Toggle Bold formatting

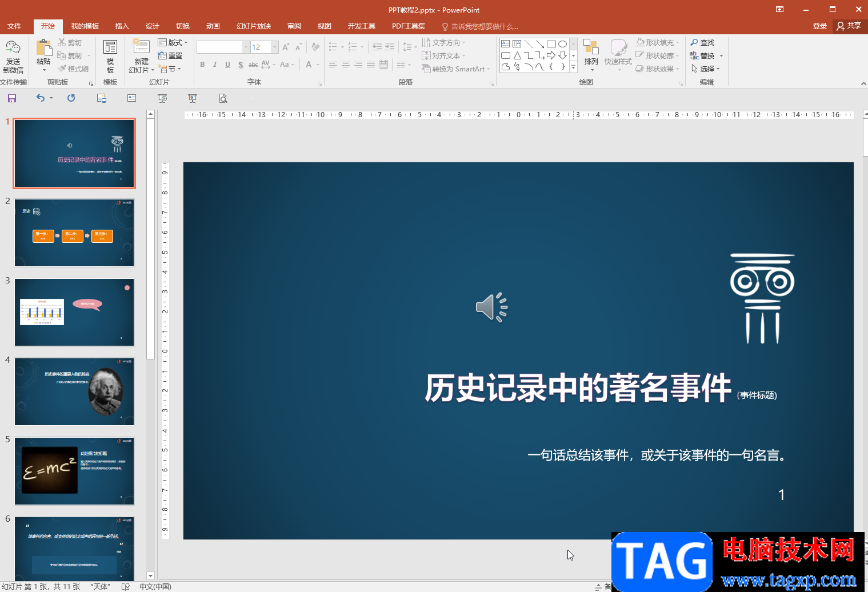click(x=202, y=65)
